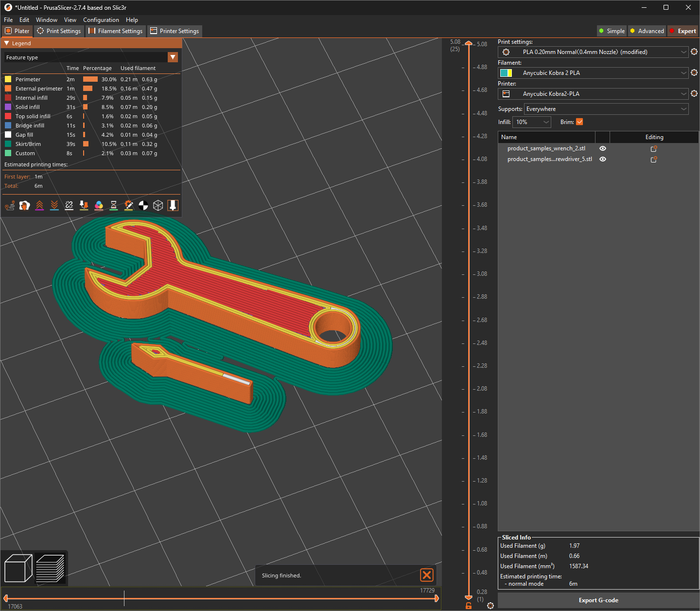Toggle Seams visibility (broken link icon)
Screen dimensions: 700x611
click(69, 205)
